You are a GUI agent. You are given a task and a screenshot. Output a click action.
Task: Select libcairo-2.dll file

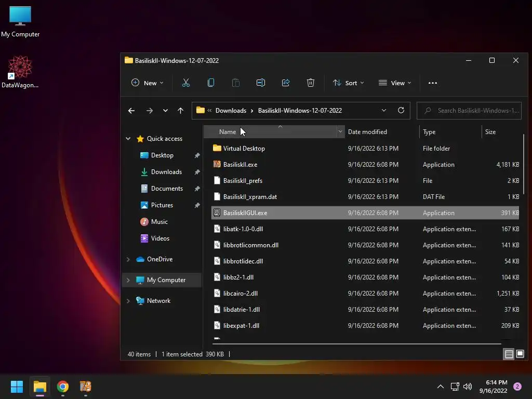(x=240, y=294)
